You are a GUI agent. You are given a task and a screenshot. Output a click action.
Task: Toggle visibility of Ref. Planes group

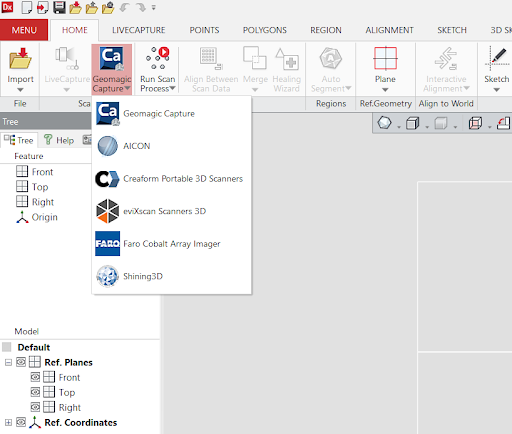coord(21,362)
